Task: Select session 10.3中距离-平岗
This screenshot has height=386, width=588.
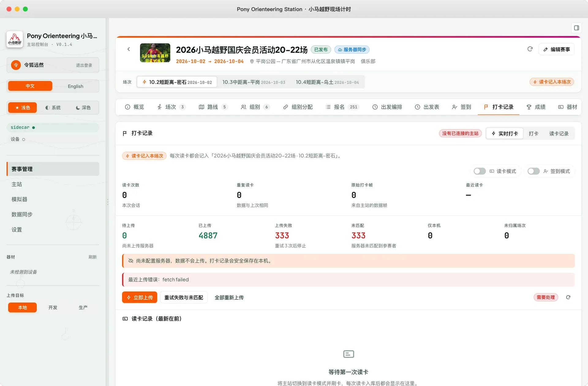Action: pyautogui.click(x=254, y=82)
